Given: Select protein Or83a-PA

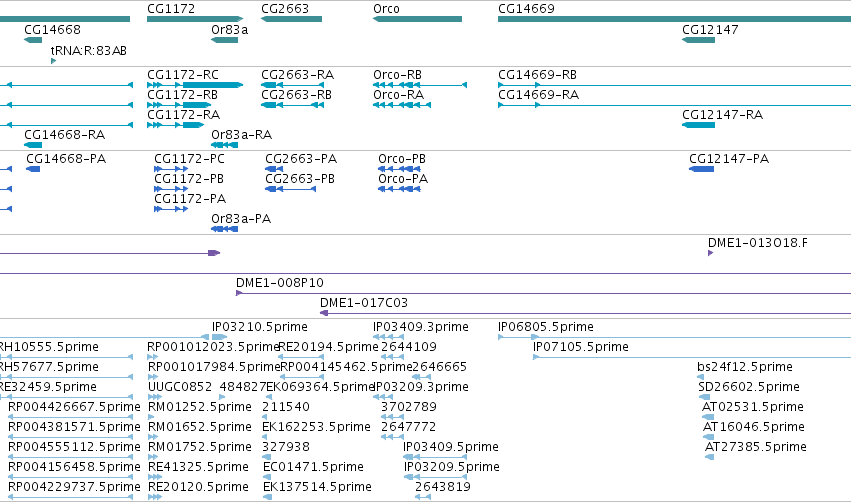Looking at the screenshot, I should click(x=241, y=219).
